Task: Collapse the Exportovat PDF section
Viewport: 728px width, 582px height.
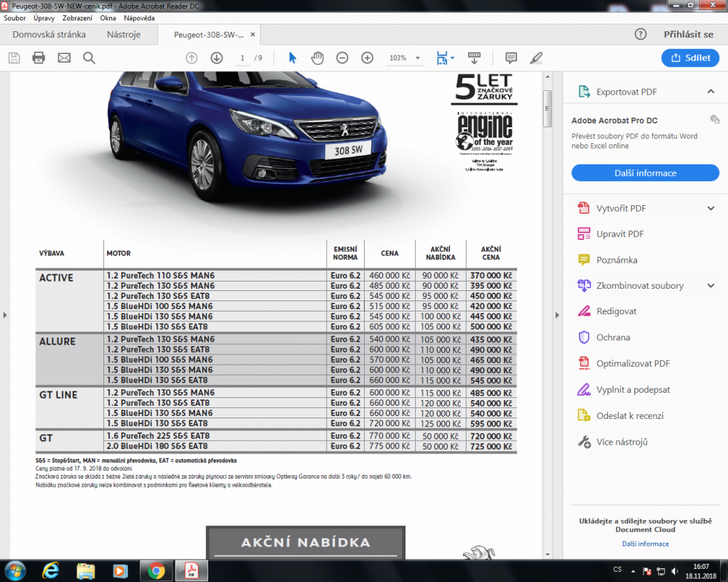Action: coord(711,92)
